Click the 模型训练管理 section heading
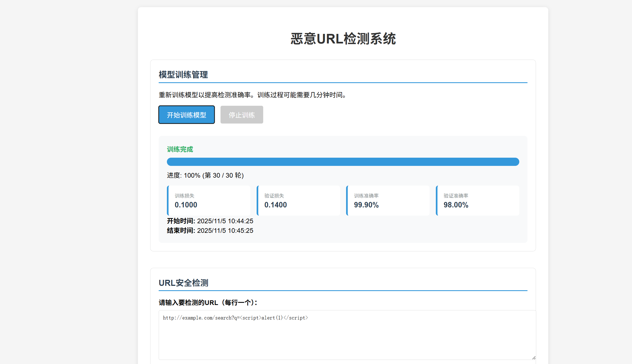 click(x=183, y=75)
